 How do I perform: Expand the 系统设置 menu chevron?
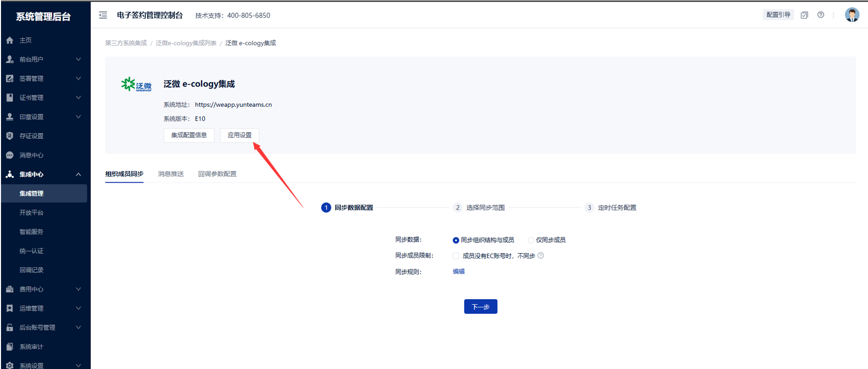78,365
